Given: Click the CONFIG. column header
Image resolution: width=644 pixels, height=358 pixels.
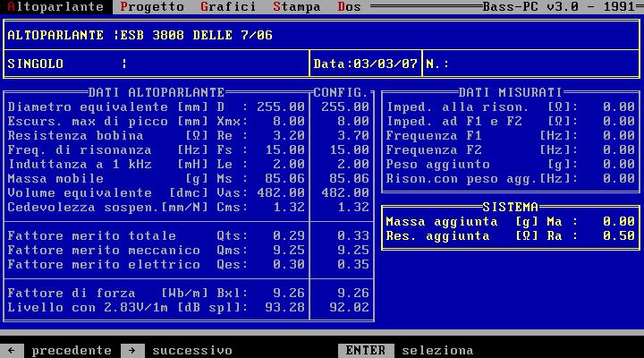Looking at the screenshot, I should click(x=341, y=92).
